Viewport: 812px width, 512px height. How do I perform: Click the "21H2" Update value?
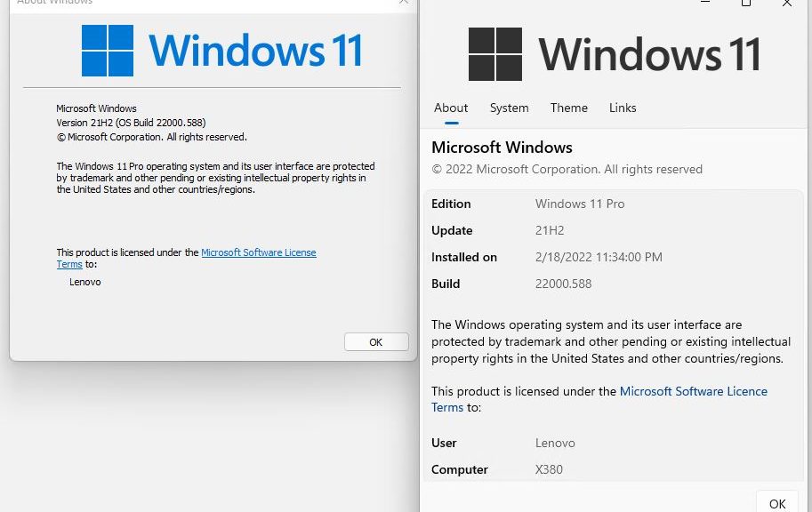(550, 230)
